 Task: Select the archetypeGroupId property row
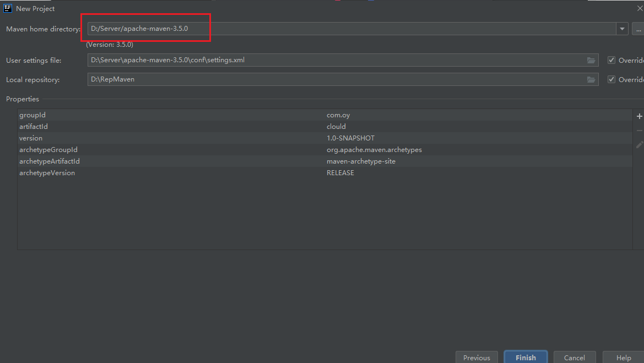pyautogui.click(x=325, y=149)
